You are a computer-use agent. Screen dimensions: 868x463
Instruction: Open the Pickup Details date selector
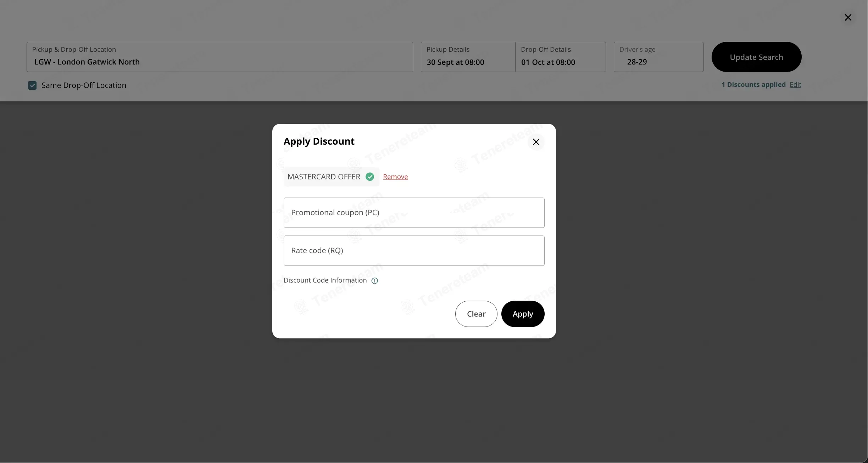(x=468, y=57)
